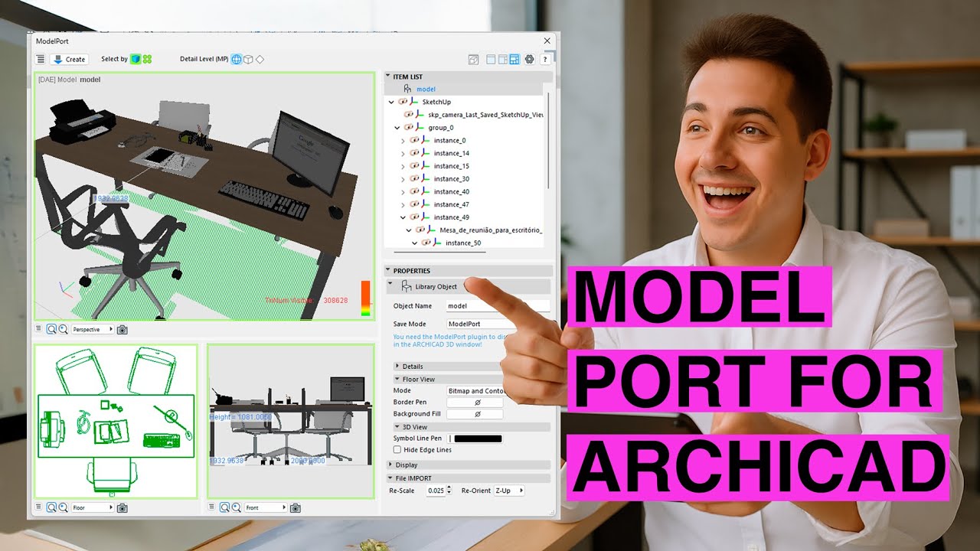The width and height of the screenshot is (980, 551).
Task: Toggle visibility eye of instance_40
Action: [414, 192]
